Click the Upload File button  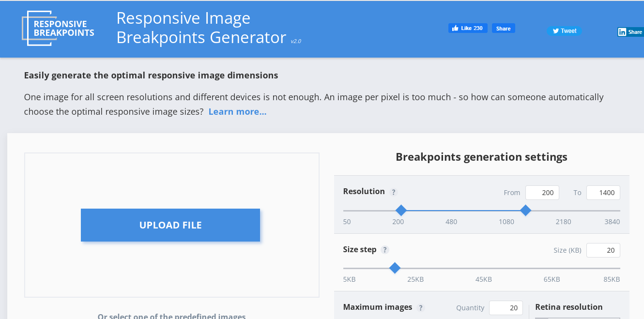[x=170, y=225]
